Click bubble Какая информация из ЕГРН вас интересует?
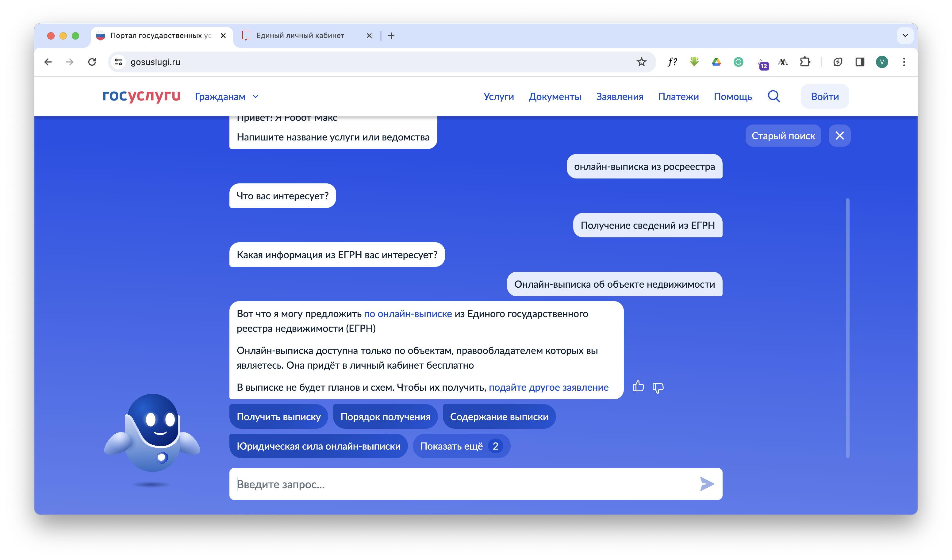Viewport: 952px width, 560px height. tap(337, 255)
